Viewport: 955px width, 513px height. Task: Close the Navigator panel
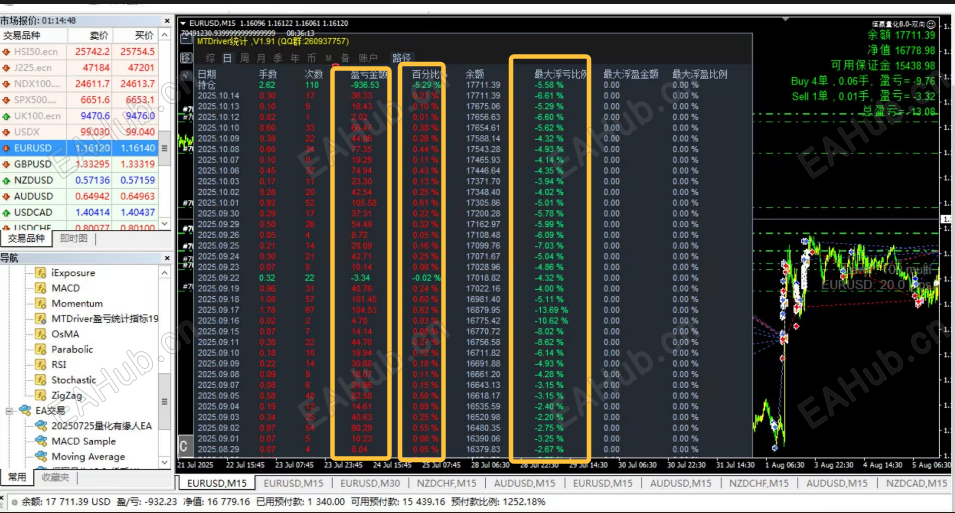[x=165, y=258]
